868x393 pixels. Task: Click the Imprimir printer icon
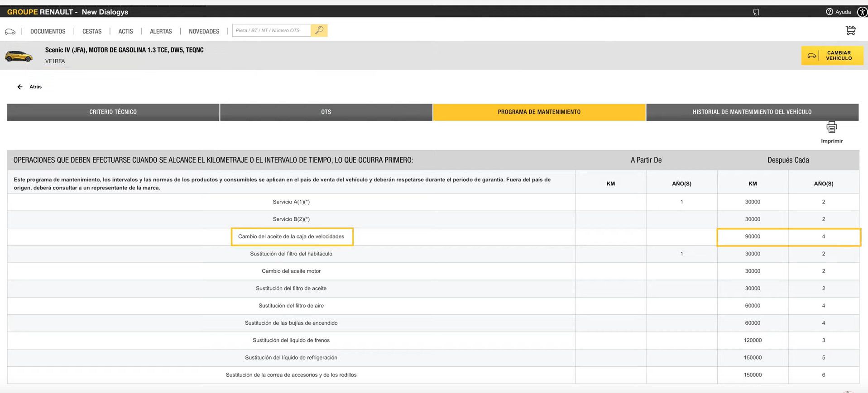click(x=831, y=128)
